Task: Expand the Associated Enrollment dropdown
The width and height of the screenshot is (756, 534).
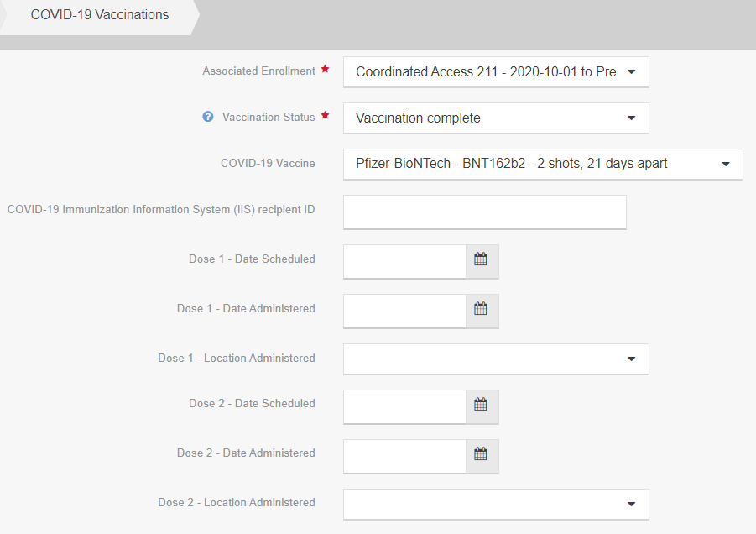Action: (495, 72)
